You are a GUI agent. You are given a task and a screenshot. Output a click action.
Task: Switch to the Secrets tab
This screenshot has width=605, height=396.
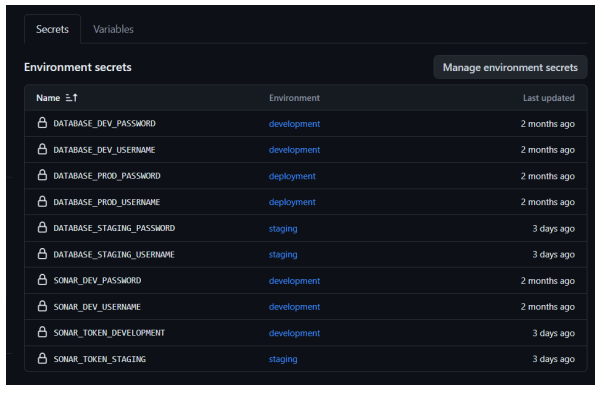(x=52, y=29)
